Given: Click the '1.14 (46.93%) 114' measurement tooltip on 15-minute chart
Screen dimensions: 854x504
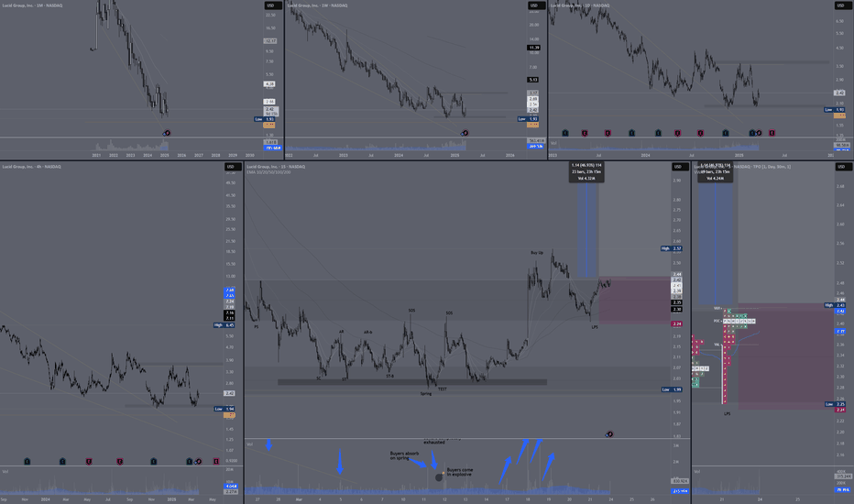Looking at the screenshot, I should click(x=586, y=171).
